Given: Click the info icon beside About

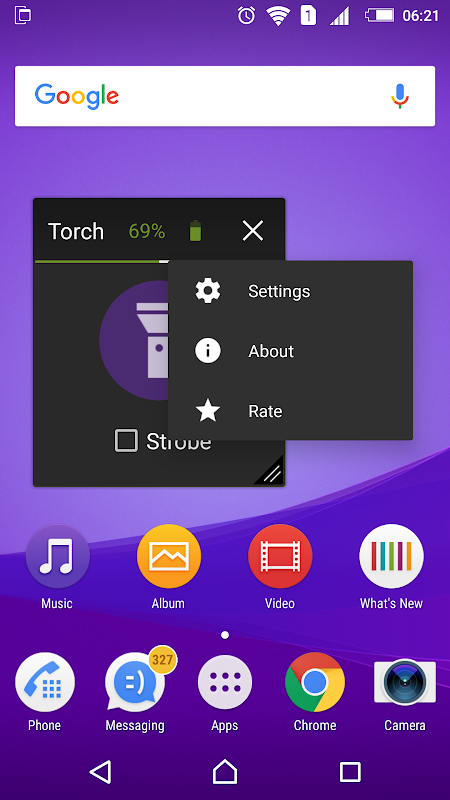Looking at the screenshot, I should 208,351.
